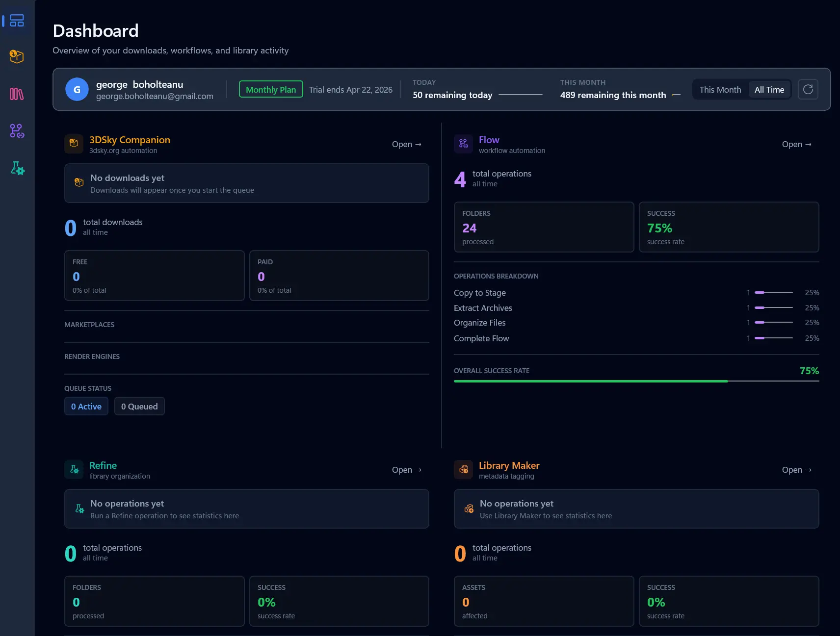Click the icon in the No downloads yet box
Screen dimensions: 840x636
pos(79,182)
